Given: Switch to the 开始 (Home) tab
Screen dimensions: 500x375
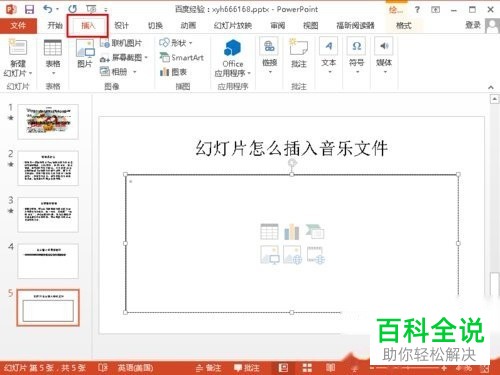Looking at the screenshot, I should (x=55, y=25).
